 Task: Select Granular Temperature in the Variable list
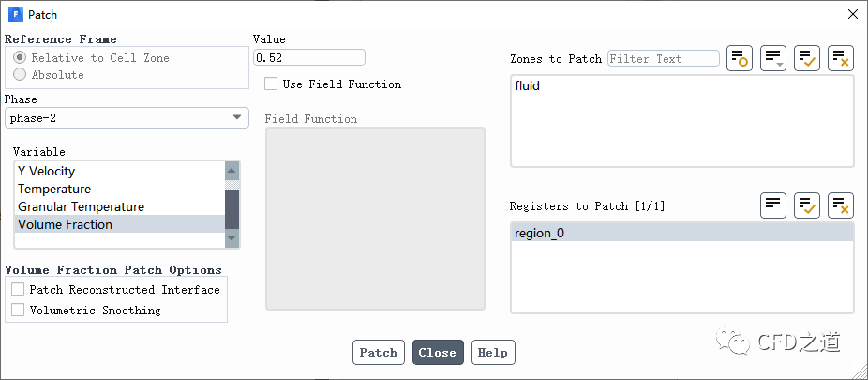[81, 206]
